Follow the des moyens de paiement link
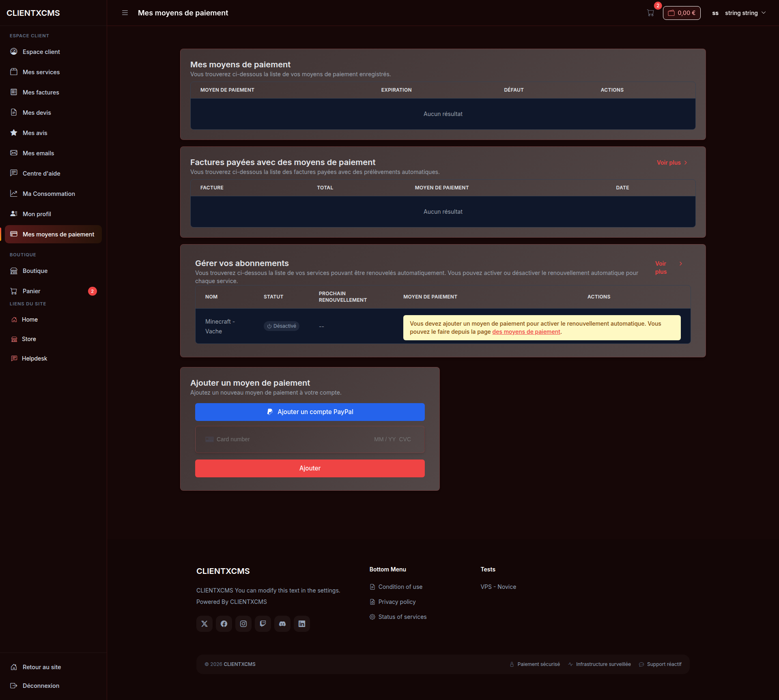779x700 pixels. tap(526, 332)
